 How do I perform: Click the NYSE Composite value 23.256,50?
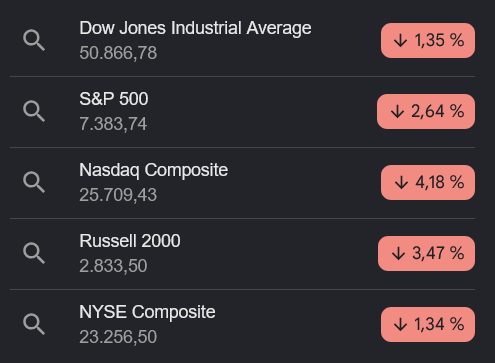coord(118,337)
